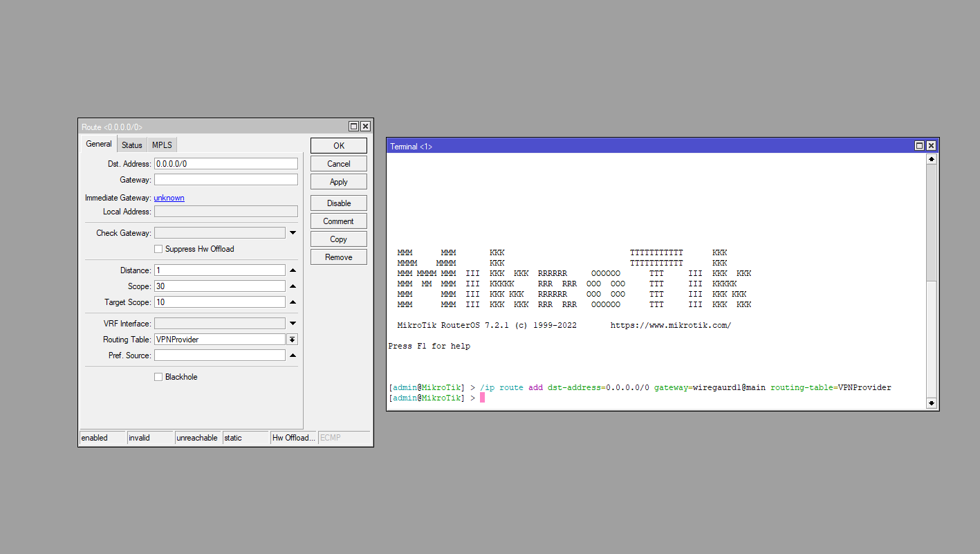The image size is (980, 554).
Task: Maximize the Route window
Action: [354, 127]
